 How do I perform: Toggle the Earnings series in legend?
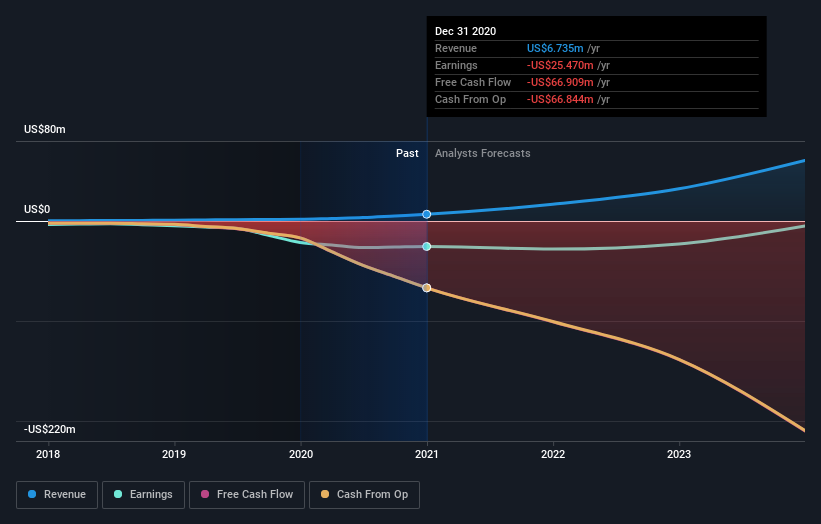143,495
